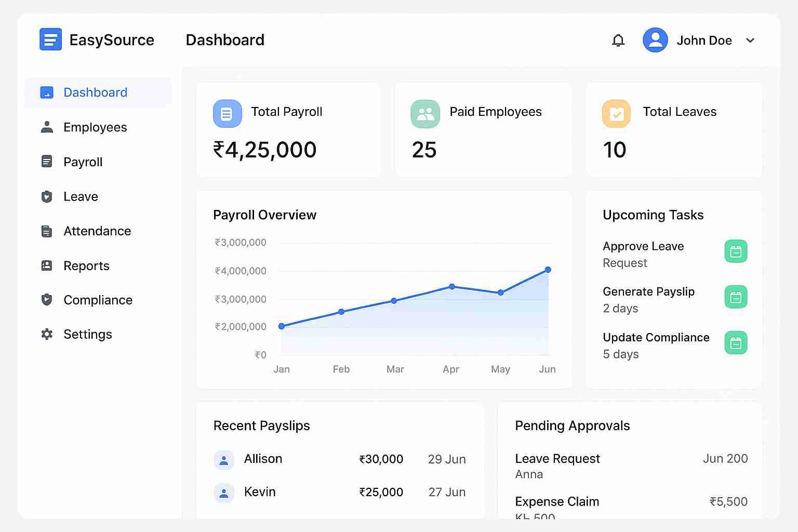This screenshot has height=532, width=798.
Task: Click the Paid Employees people icon
Action: pyautogui.click(x=425, y=114)
